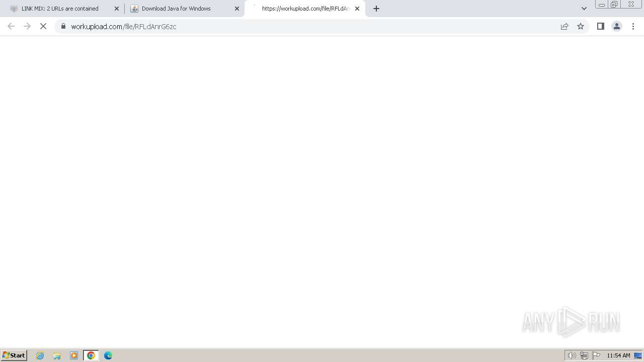
Task: Open a new tab
Action: click(x=376, y=9)
